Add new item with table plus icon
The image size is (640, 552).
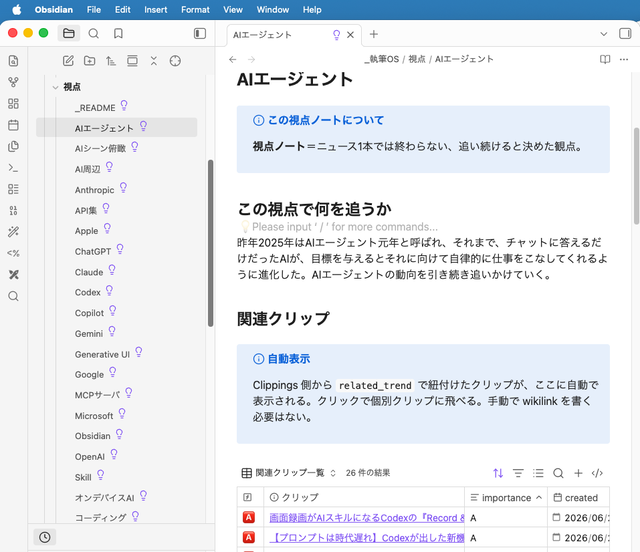pos(578,473)
